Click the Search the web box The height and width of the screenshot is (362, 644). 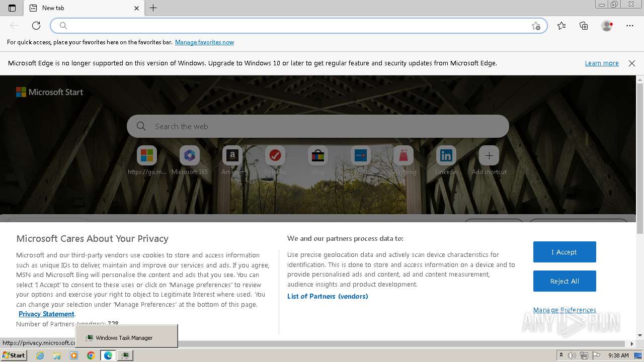coord(318,126)
